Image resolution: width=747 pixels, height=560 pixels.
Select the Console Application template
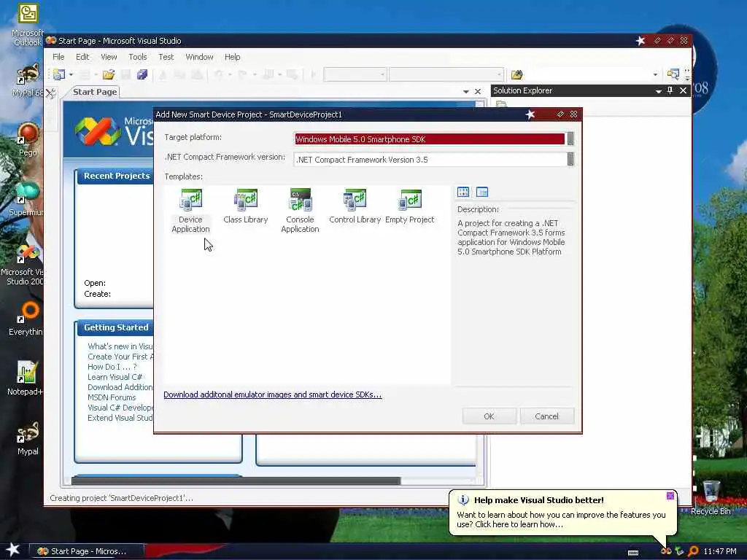tap(300, 211)
